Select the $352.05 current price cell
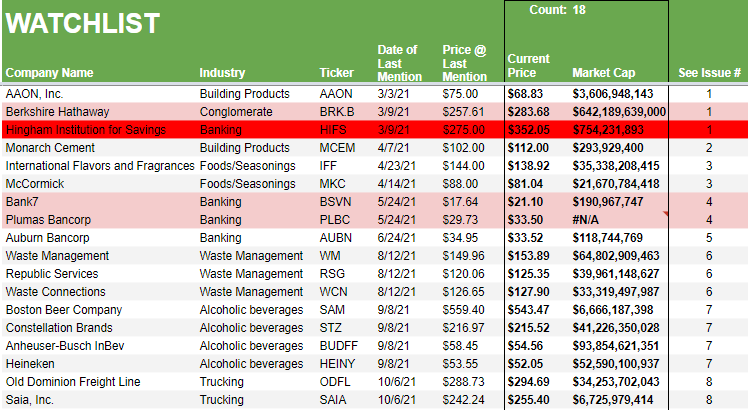The image size is (748, 410). pyautogui.click(x=529, y=130)
